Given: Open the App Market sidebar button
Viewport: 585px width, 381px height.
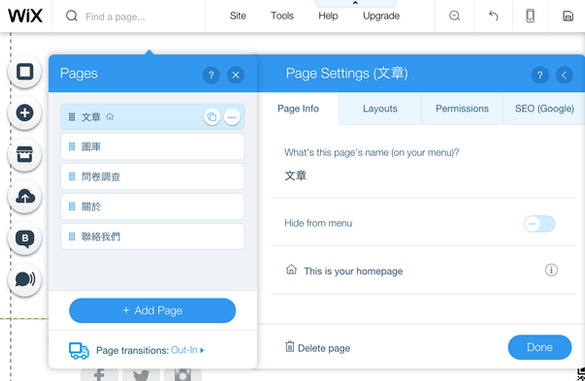Looking at the screenshot, I should point(25,154).
